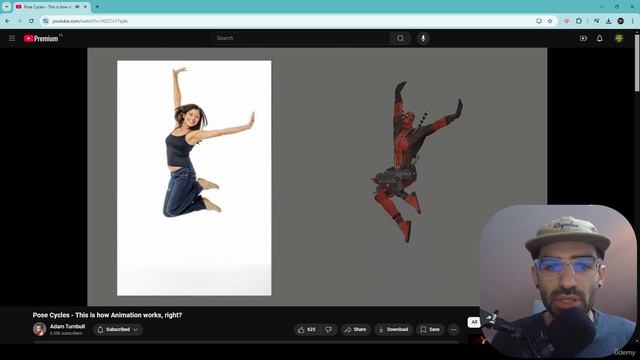Download the video
This screenshot has width=640, height=360.
coord(393,329)
